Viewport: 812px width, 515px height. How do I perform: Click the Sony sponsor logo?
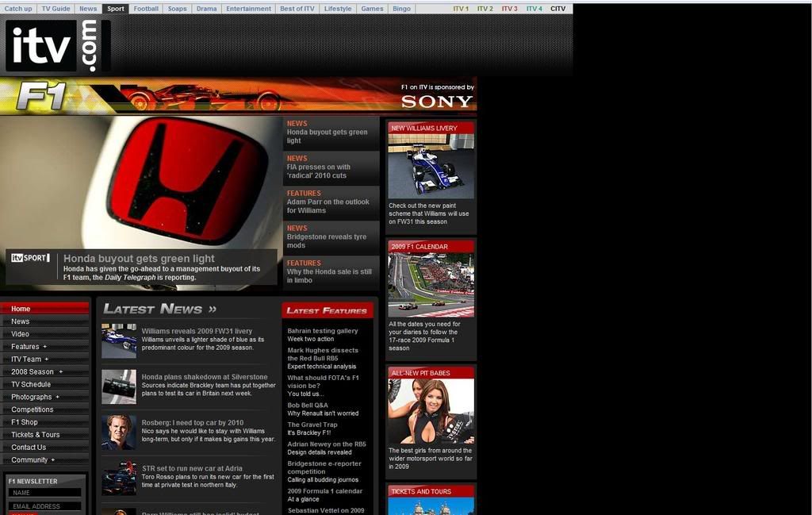click(x=436, y=101)
